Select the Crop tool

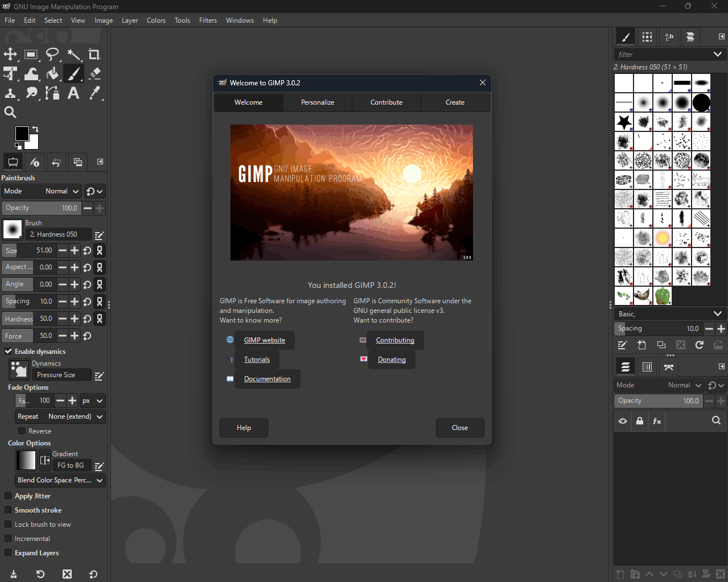[94, 55]
